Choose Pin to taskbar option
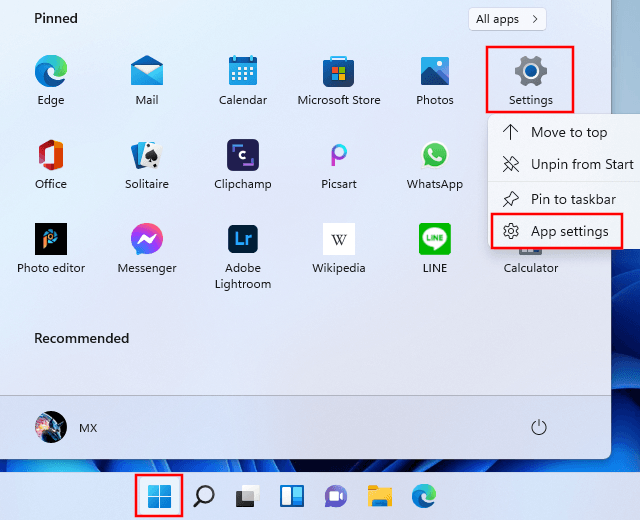This screenshot has width=640, height=520. coord(565,199)
